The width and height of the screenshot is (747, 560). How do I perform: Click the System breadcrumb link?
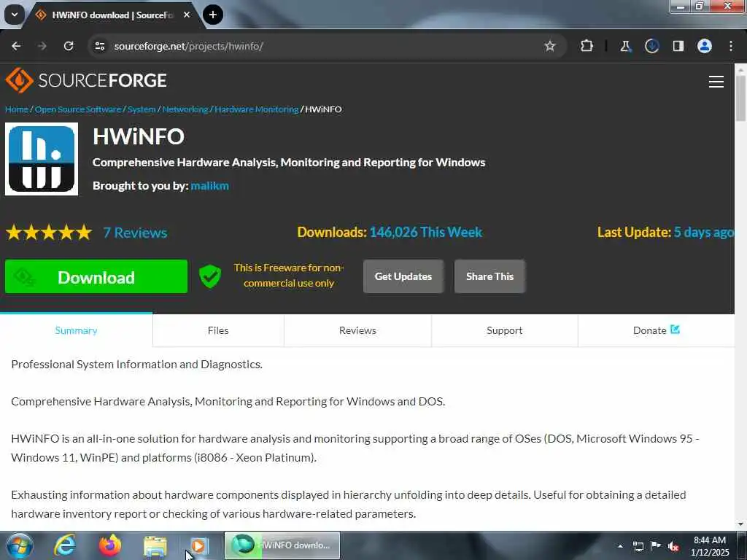142,109
